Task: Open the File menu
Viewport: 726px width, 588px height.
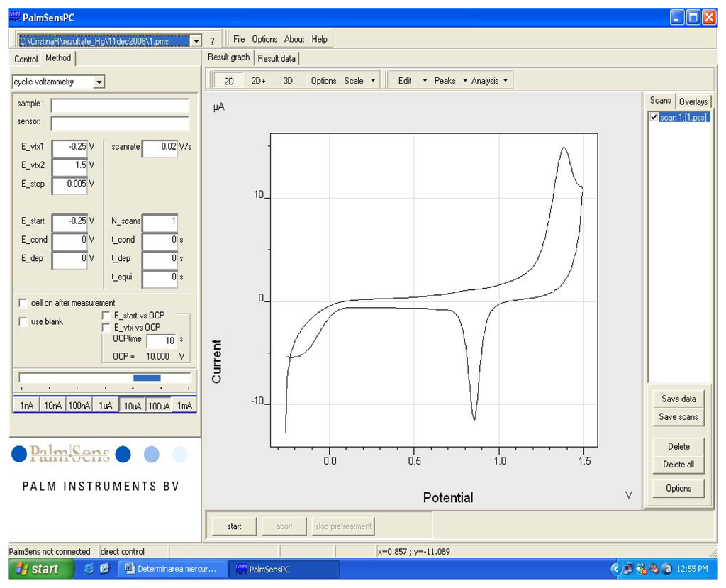Action: [239, 40]
